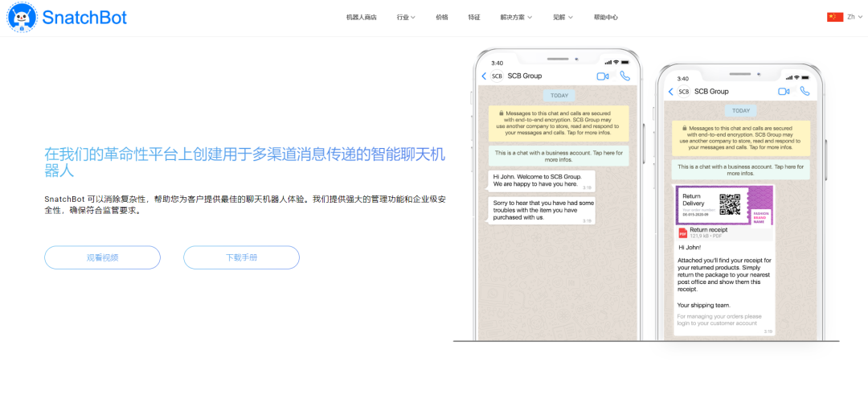Viewport: 868px width, 399px height.
Task: Click the SnatchBot description paragraph
Action: 244,204
